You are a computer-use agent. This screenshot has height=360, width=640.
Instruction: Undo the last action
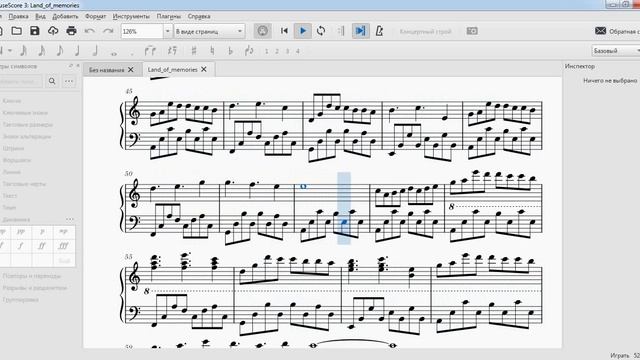[x=90, y=31]
